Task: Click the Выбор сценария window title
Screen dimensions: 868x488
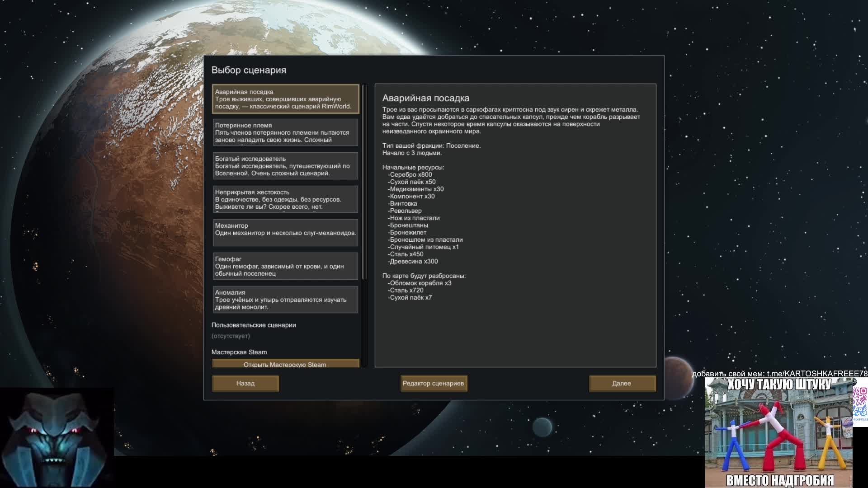Action: tap(249, 70)
